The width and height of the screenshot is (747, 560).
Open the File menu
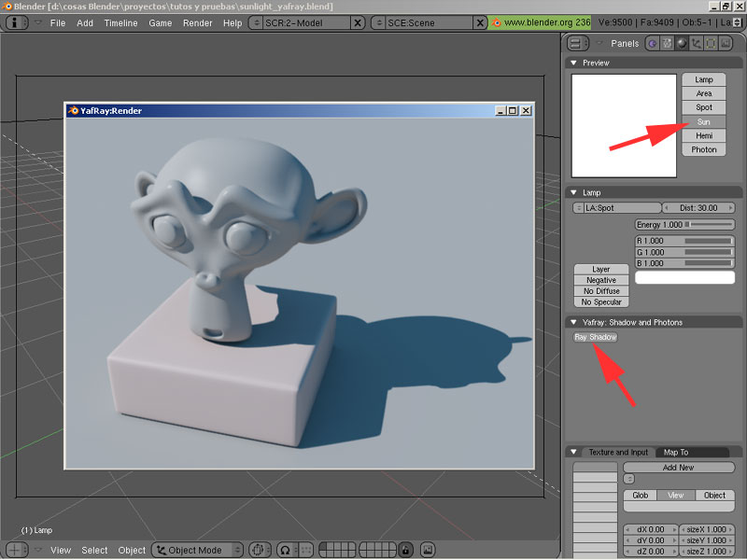[x=58, y=22]
